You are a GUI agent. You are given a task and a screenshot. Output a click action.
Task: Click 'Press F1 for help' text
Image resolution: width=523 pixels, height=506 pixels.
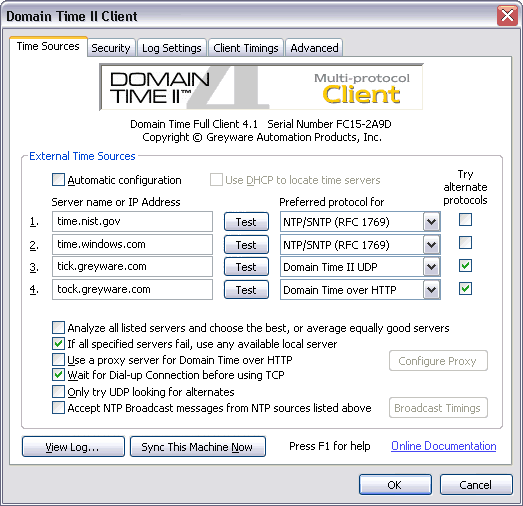330,446
